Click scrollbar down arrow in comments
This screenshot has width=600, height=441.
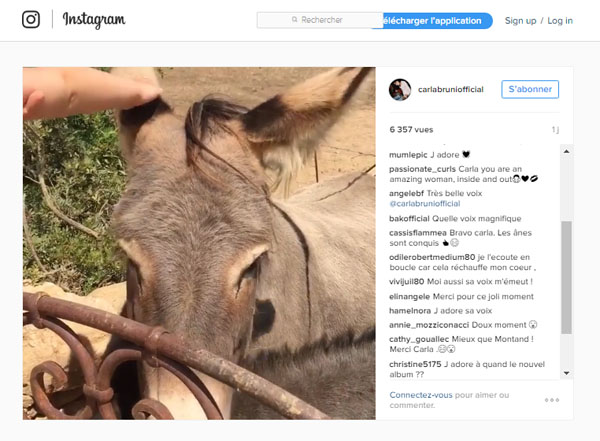coord(566,373)
